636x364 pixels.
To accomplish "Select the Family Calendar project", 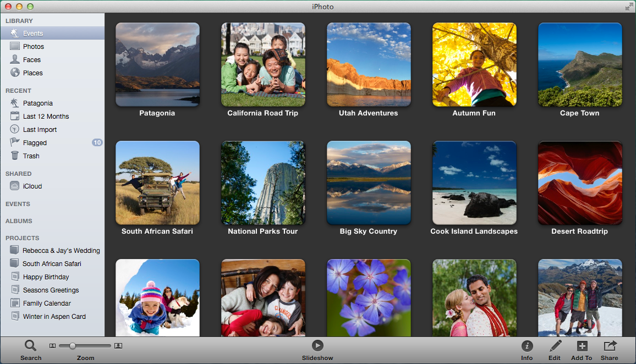I will [52, 303].
